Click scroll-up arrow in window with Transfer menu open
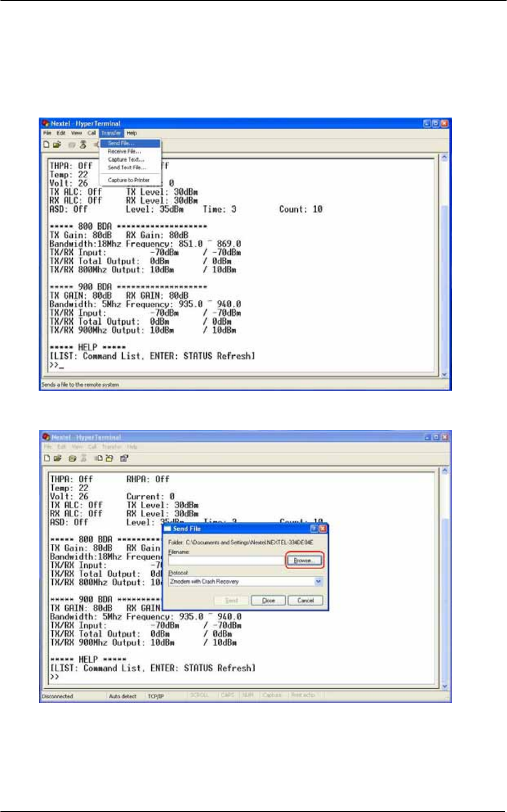This screenshot has width=507, height=812. click(444, 158)
